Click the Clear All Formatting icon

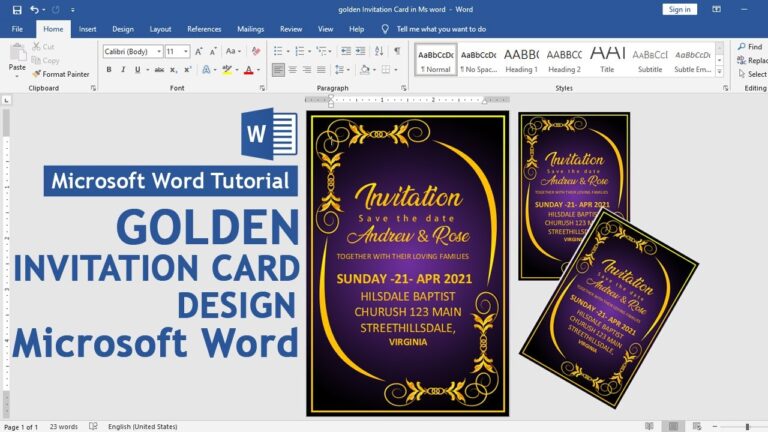point(256,51)
